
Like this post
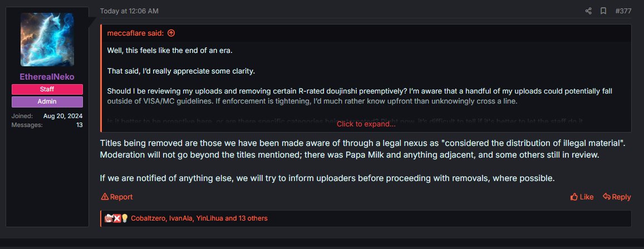(582, 197)
